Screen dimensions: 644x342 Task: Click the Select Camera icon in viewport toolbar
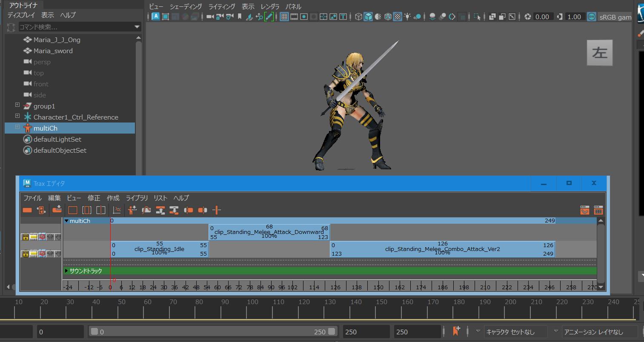click(210, 17)
